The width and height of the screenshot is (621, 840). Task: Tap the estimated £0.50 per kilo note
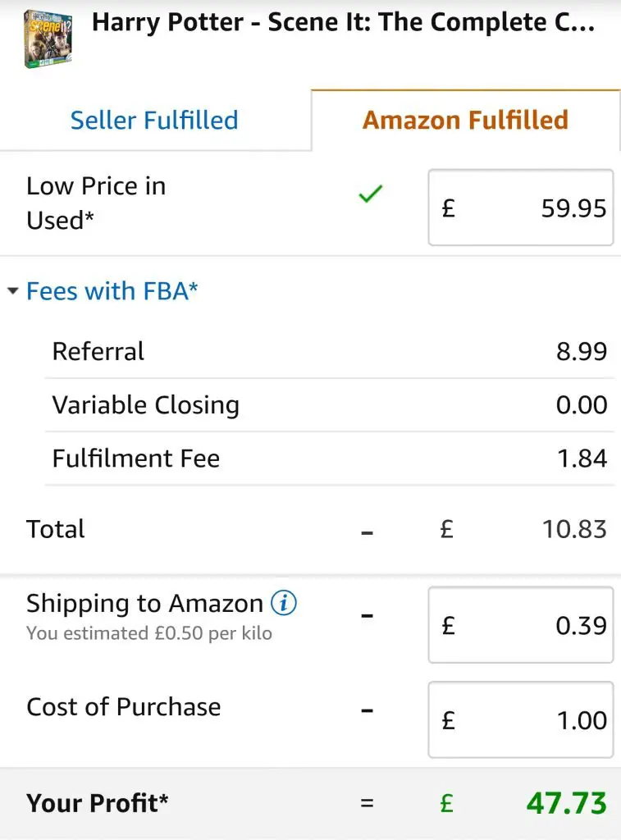tap(149, 633)
